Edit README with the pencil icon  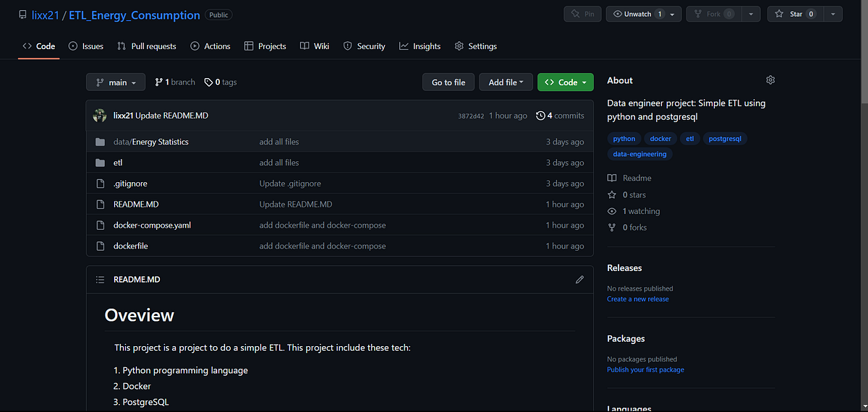(579, 279)
